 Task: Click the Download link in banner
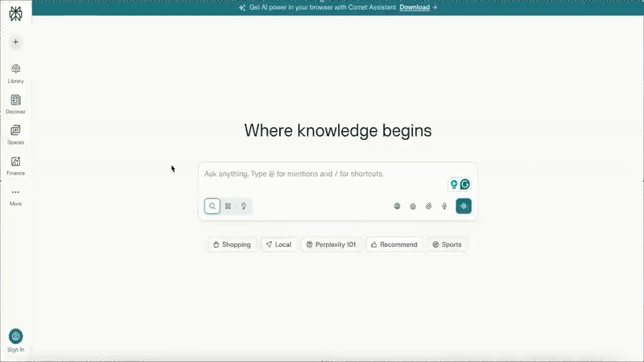click(x=415, y=7)
